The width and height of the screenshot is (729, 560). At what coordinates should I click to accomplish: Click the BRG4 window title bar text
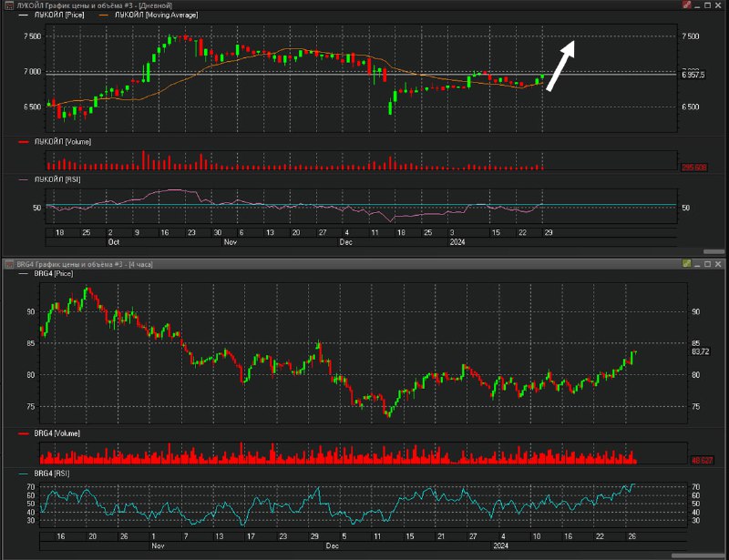(x=85, y=264)
